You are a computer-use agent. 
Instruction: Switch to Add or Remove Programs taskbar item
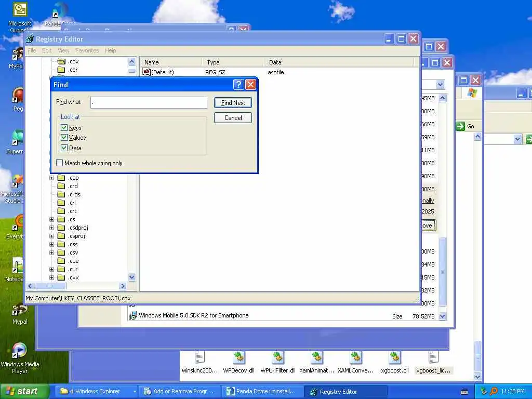pyautogui.click(x=180, y=392)
